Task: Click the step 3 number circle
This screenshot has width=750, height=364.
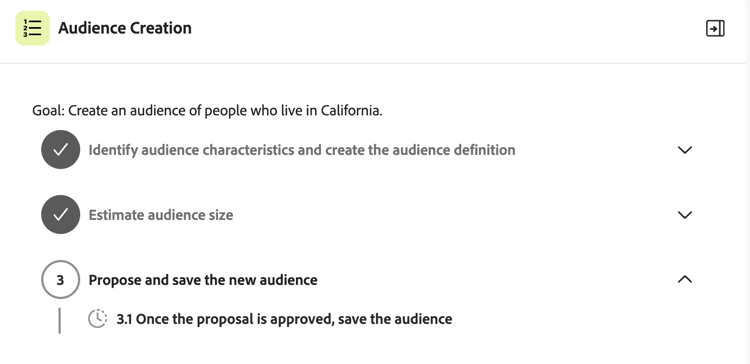Action: coord(60,280)
